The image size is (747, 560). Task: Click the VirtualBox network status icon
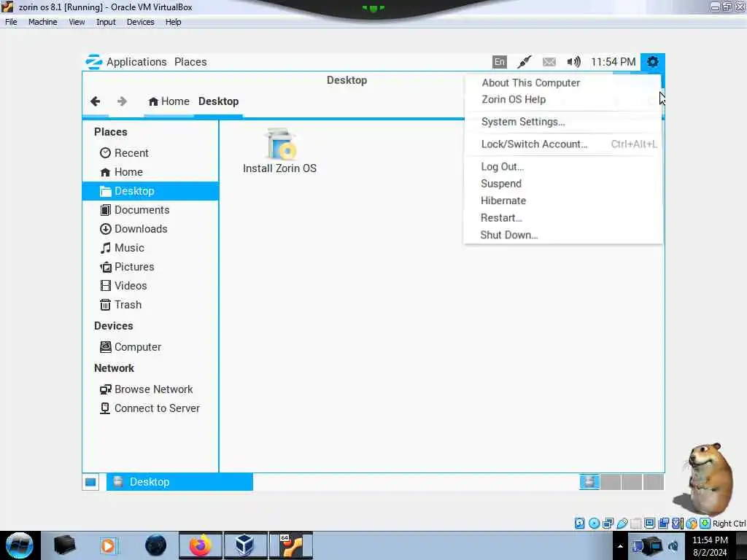tap(608, 524)
